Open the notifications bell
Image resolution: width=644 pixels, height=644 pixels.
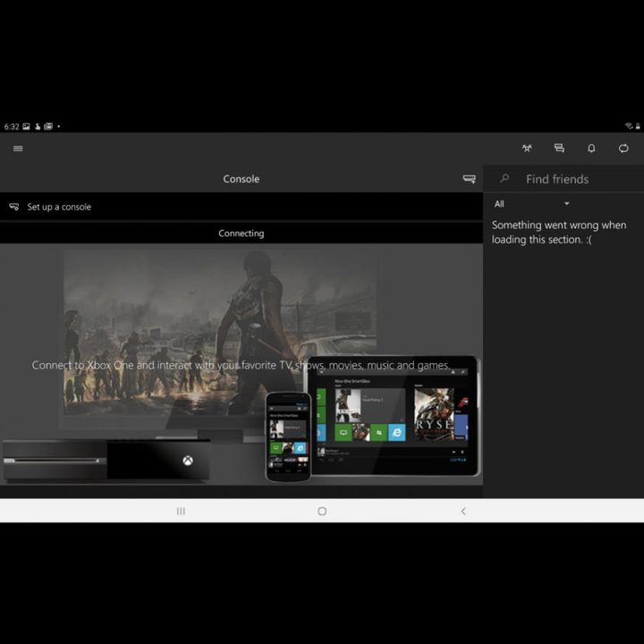click(x=591, y=148)
